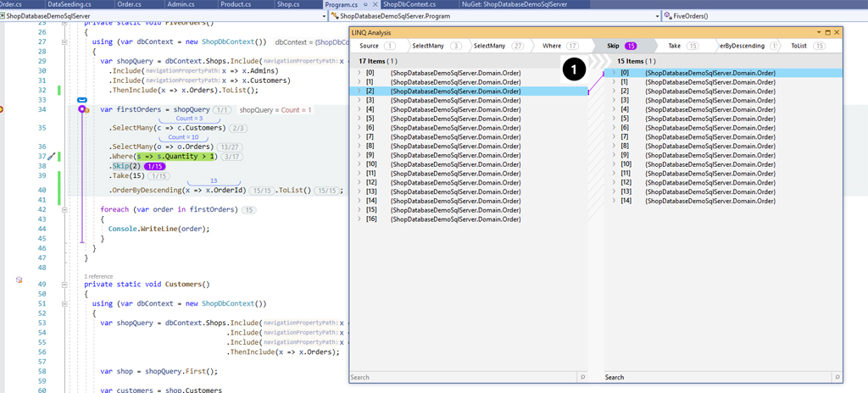868x393 pixels.
Task: Select the ToList step in LINQ Analysis
Action: (808, 46)
